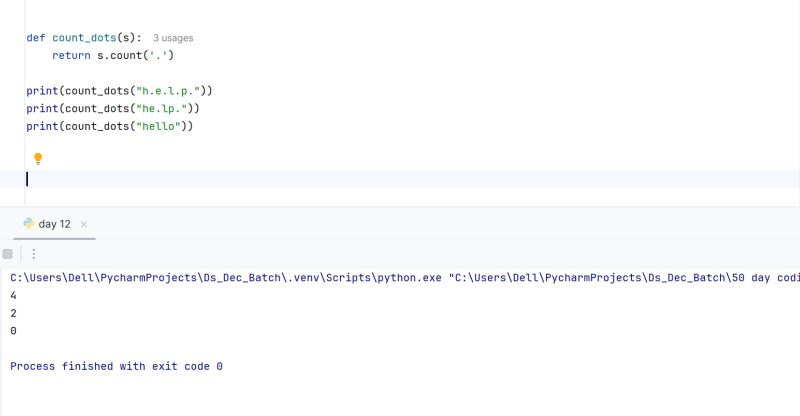Click the output line showing 4
This screenshot has width=800, height=416.
click(x=13, y=296)
